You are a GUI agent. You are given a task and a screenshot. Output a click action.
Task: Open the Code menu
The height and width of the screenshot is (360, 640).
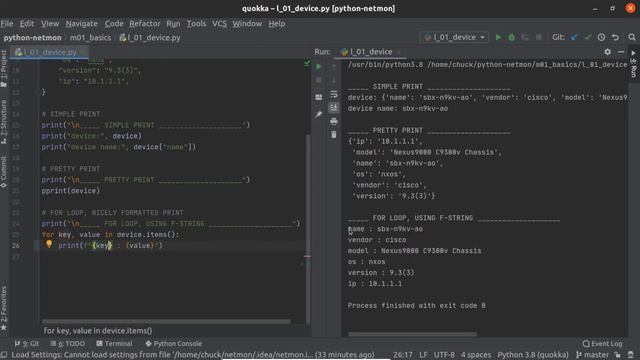point(114,24)
